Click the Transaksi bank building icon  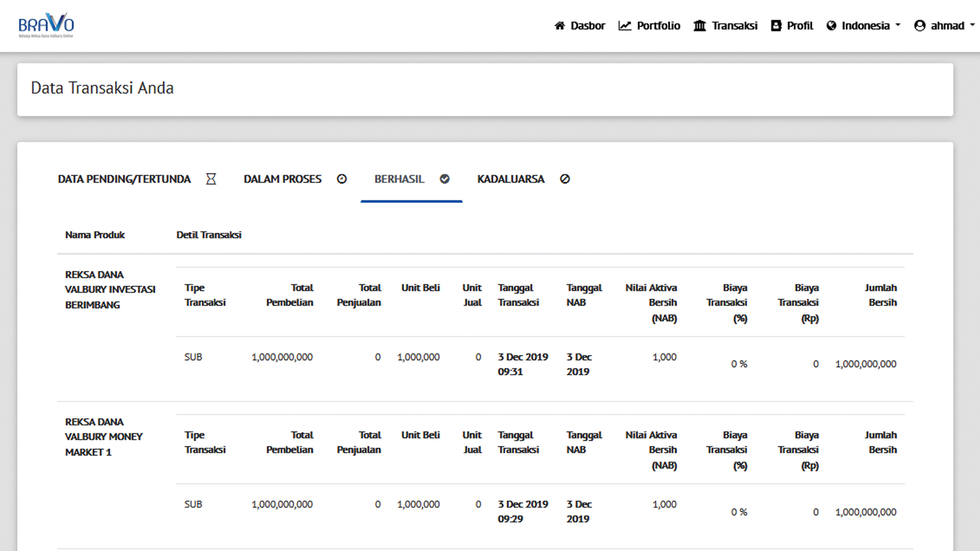tap(699, 26)
